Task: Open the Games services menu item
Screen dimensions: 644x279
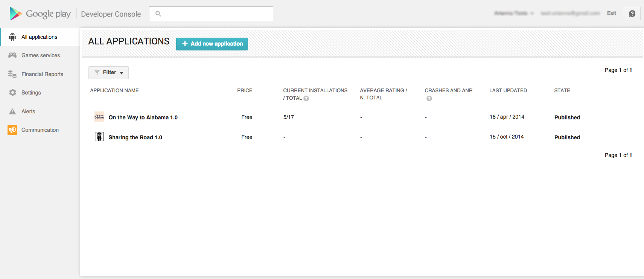Action: click(41, 55)
